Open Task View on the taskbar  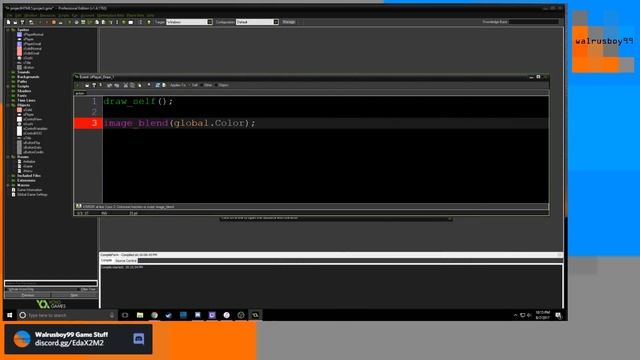[125, 315]
